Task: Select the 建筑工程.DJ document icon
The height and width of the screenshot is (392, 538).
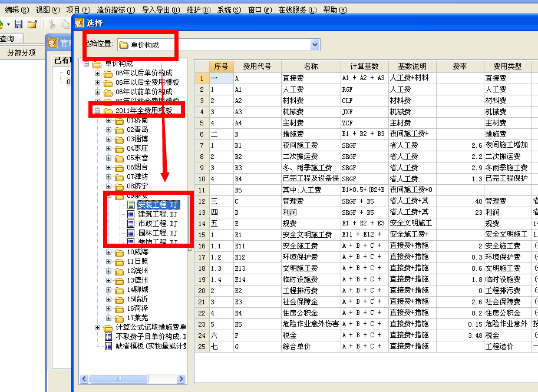Action: coord(131,215)
